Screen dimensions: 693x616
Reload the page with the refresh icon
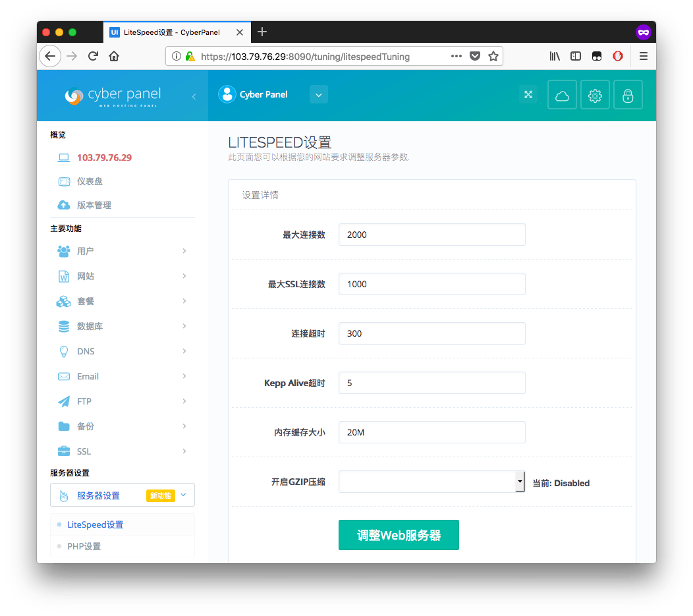coord(93,56)
